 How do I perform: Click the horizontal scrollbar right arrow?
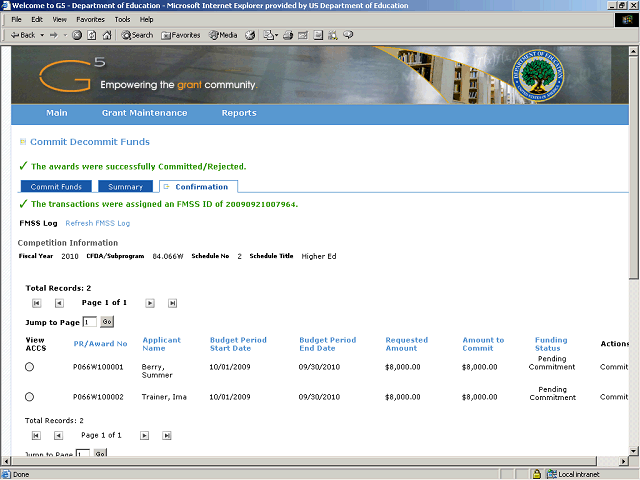point(623,461)
